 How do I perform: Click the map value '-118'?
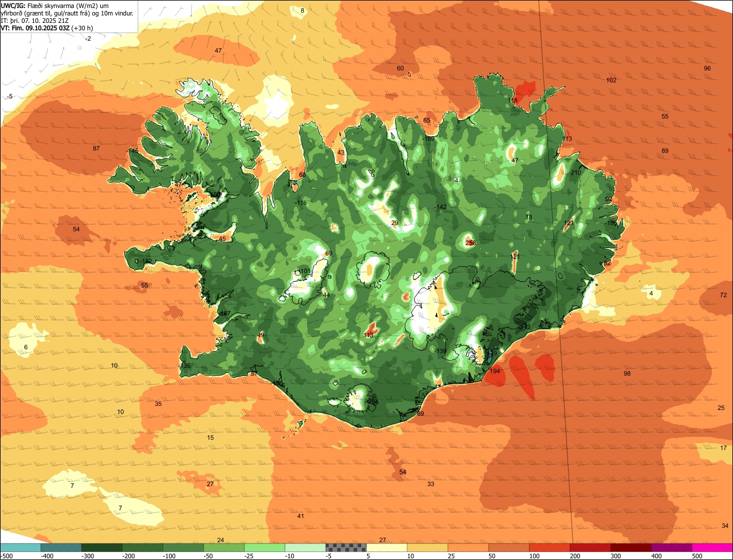coord(301,203)
